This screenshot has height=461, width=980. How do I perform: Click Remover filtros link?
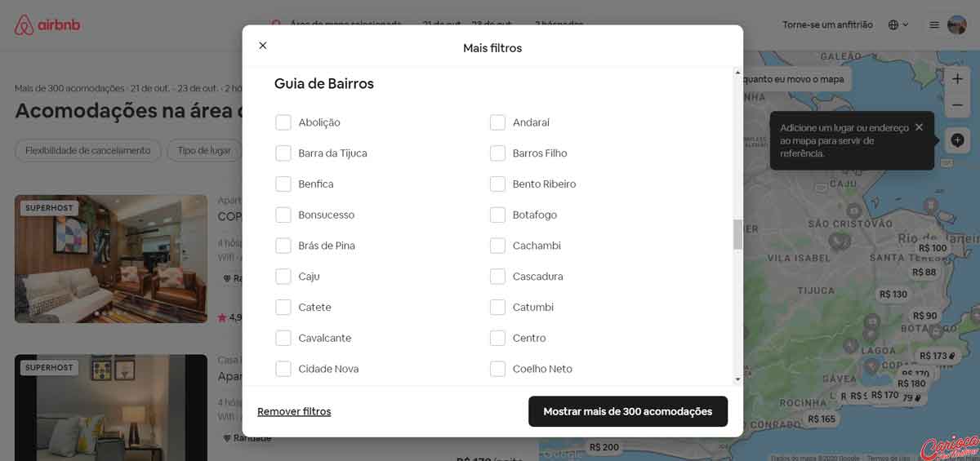[294, 411]
